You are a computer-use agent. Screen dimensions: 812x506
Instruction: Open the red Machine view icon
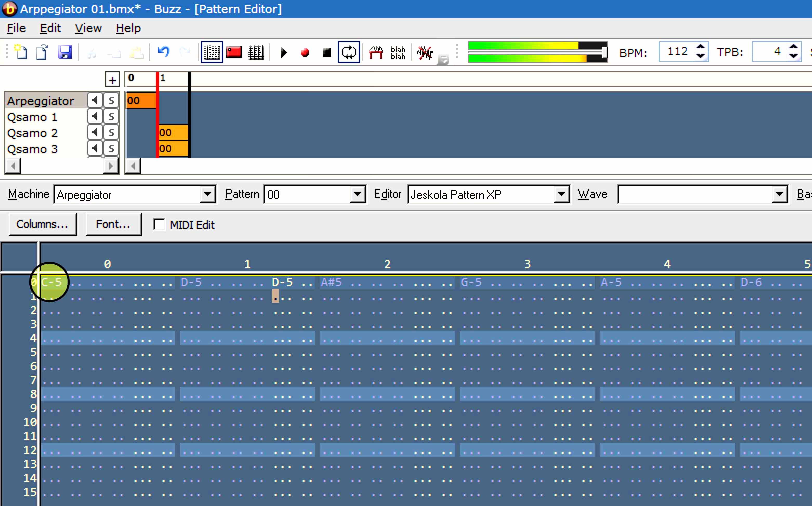pyautogui.click(x=234, y=52)
